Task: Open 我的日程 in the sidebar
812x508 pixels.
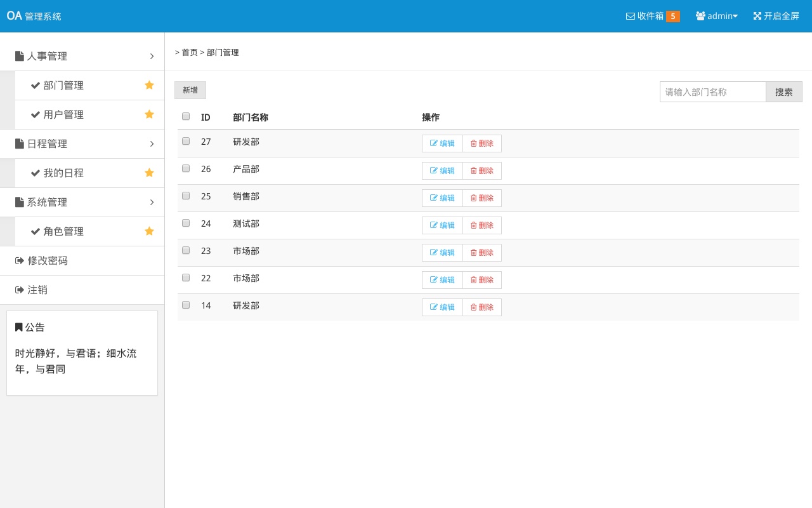Action: [x=89, y=173]
